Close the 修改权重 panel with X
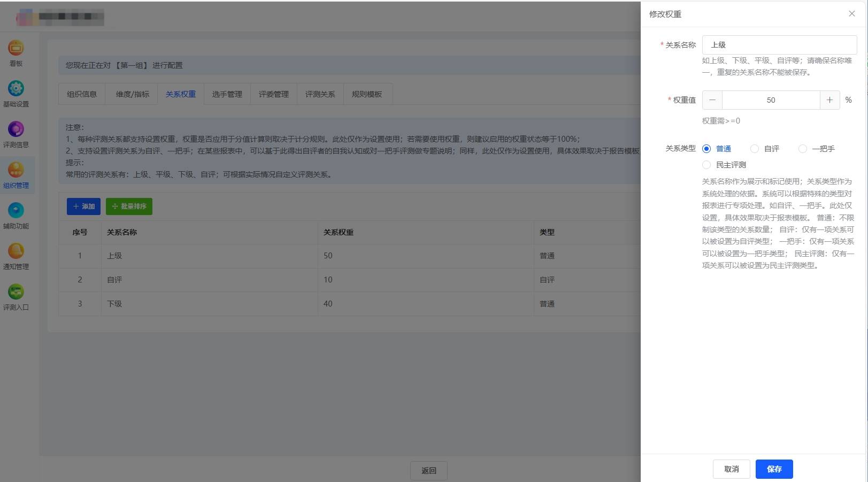This screenshot has height=482, width=868. (851, 14)
